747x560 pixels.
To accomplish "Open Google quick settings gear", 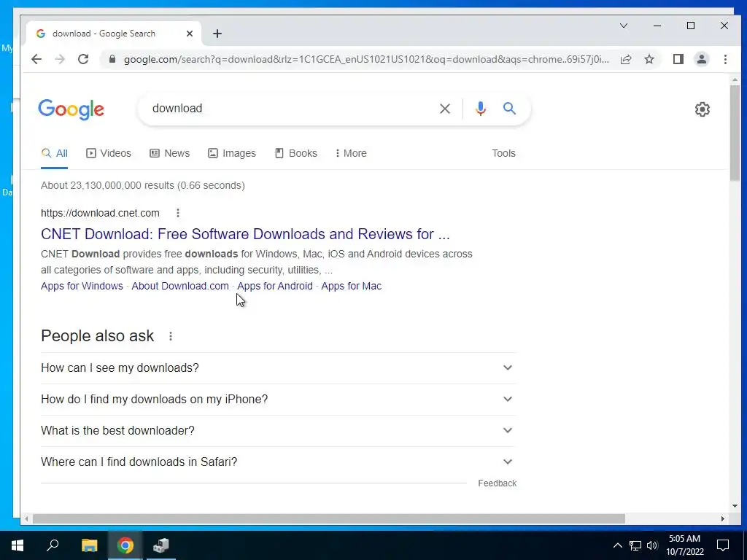I will coord(703,109).
